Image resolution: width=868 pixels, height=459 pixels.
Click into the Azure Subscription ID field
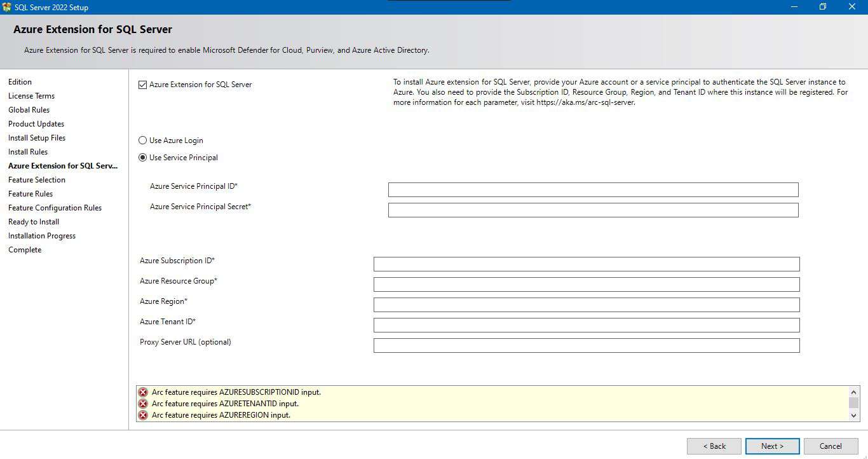[587, 264]
